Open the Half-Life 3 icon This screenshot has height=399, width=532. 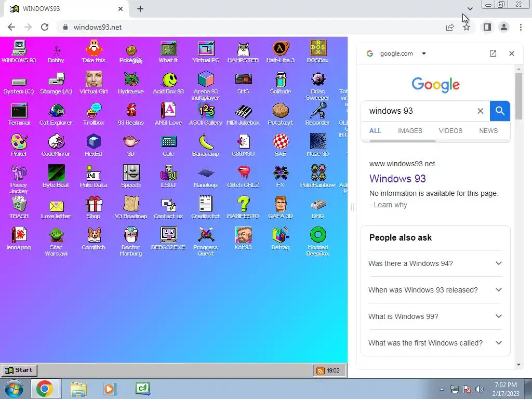point(280,51)
